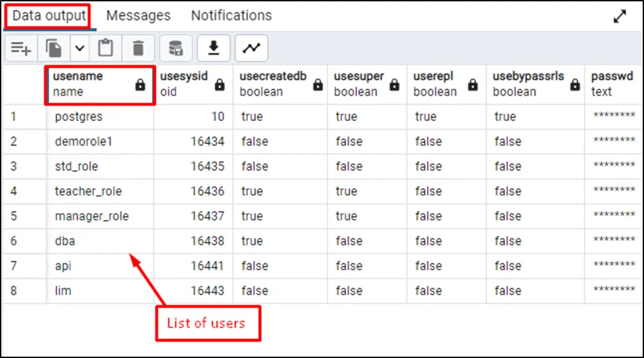Click the Paste clipboard icon

click(x=105, y=48)
